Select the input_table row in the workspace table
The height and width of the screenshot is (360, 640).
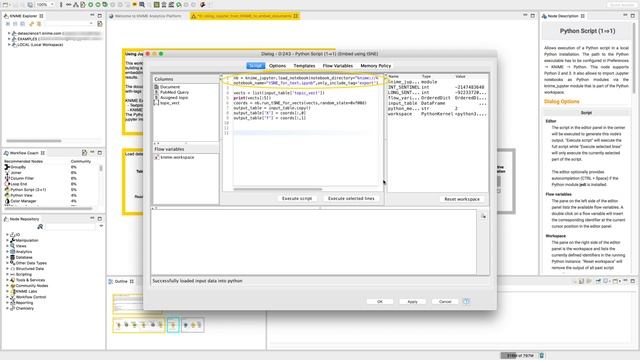[437, 103]
